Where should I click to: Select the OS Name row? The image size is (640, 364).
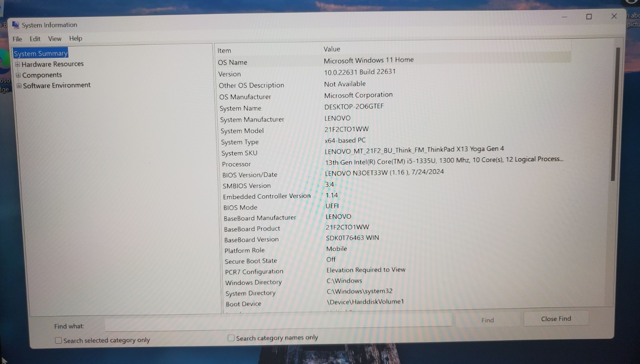(x=394, y=61)
